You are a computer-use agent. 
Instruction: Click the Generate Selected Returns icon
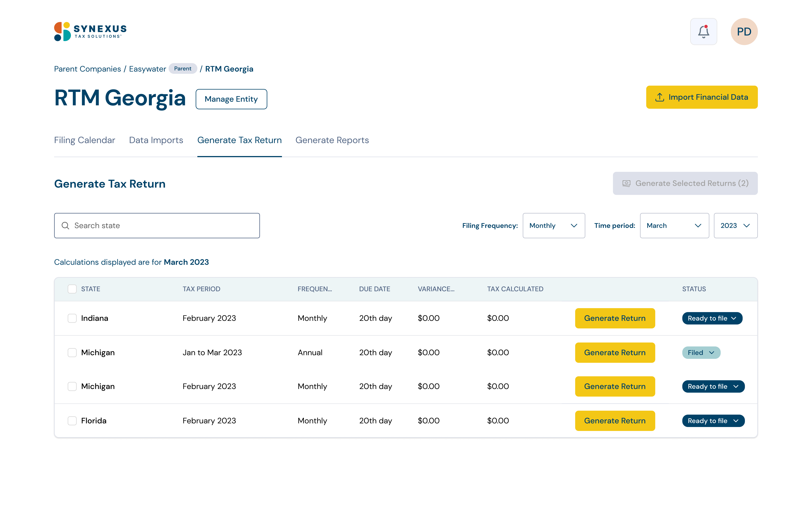[626, 183]
